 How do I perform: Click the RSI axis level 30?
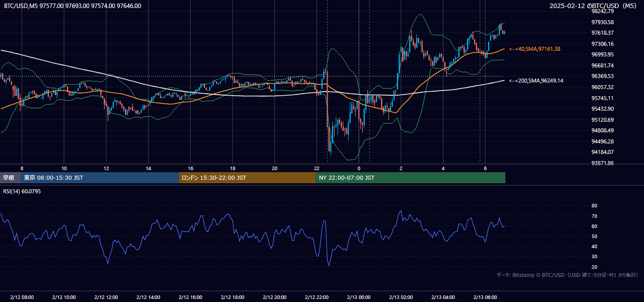pos(594,256)
